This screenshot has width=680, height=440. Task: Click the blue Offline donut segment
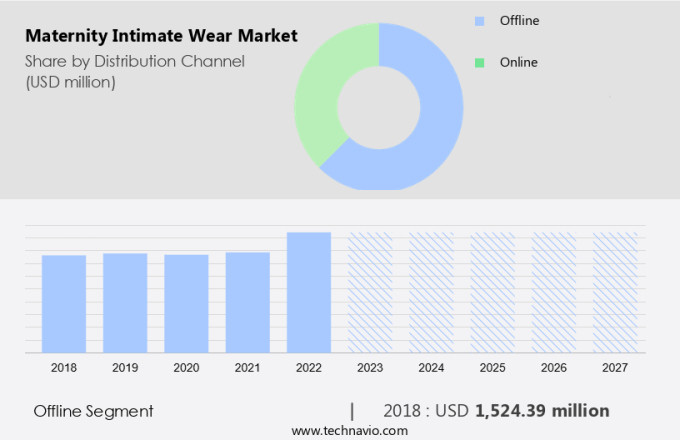point(430,130)
